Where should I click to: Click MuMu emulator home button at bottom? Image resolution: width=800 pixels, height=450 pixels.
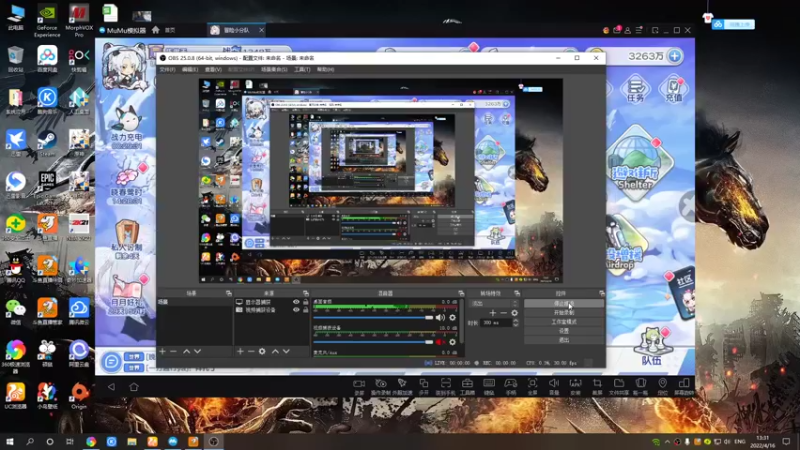(134, 387)
